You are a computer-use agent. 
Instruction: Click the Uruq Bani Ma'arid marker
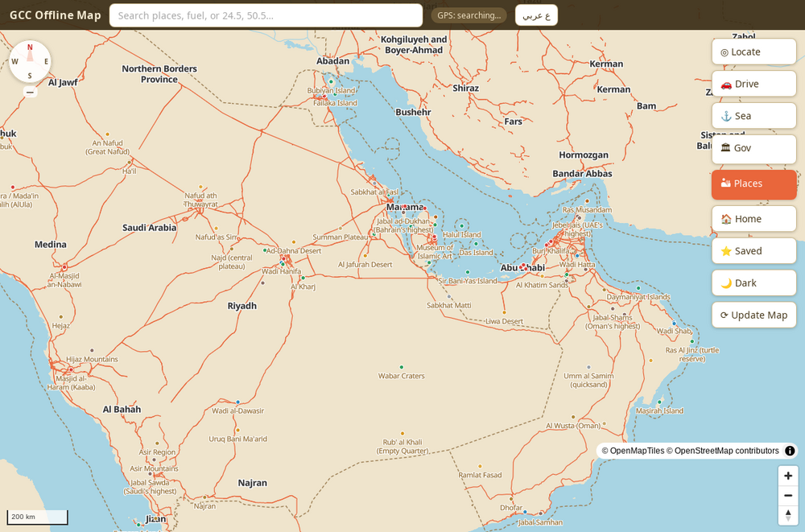point(237,430)
